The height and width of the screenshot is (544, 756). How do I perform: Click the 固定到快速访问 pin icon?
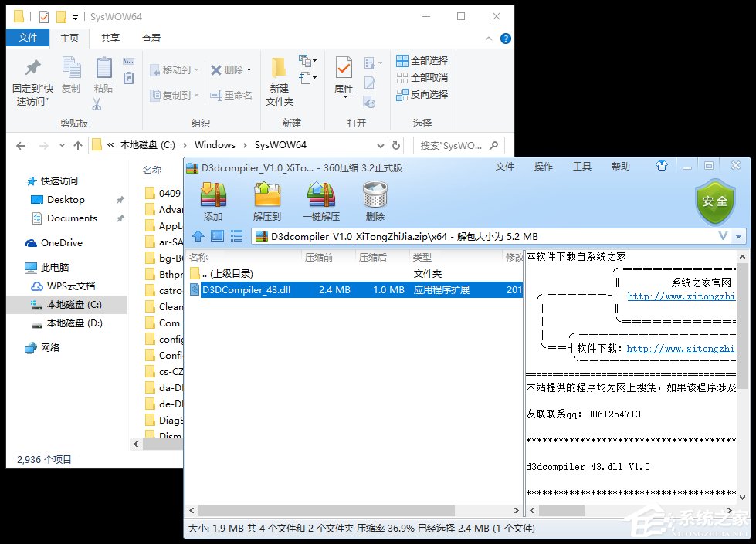click(31, 77)
